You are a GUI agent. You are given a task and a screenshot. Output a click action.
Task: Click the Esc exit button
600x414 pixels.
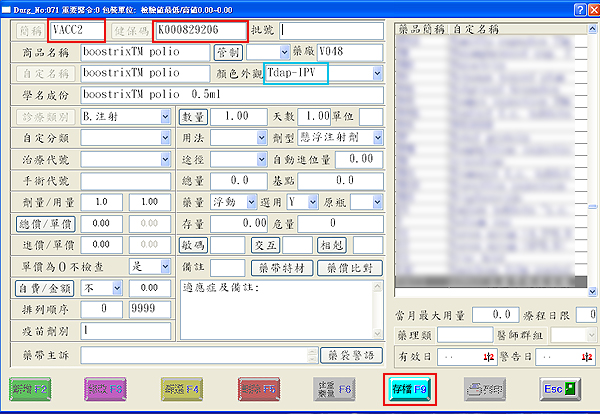(x=555, y=385)
